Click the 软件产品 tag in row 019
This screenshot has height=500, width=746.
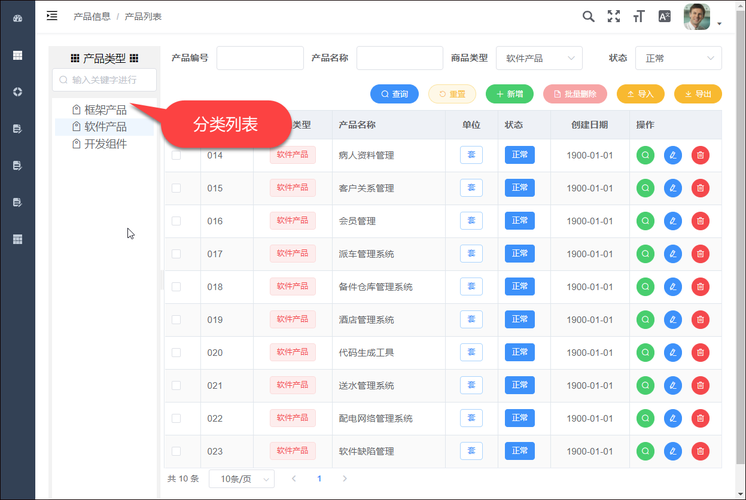point(293,319)
